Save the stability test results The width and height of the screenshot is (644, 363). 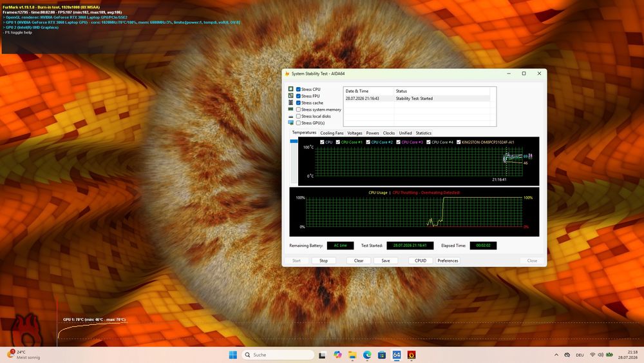[x=386, y=260]
